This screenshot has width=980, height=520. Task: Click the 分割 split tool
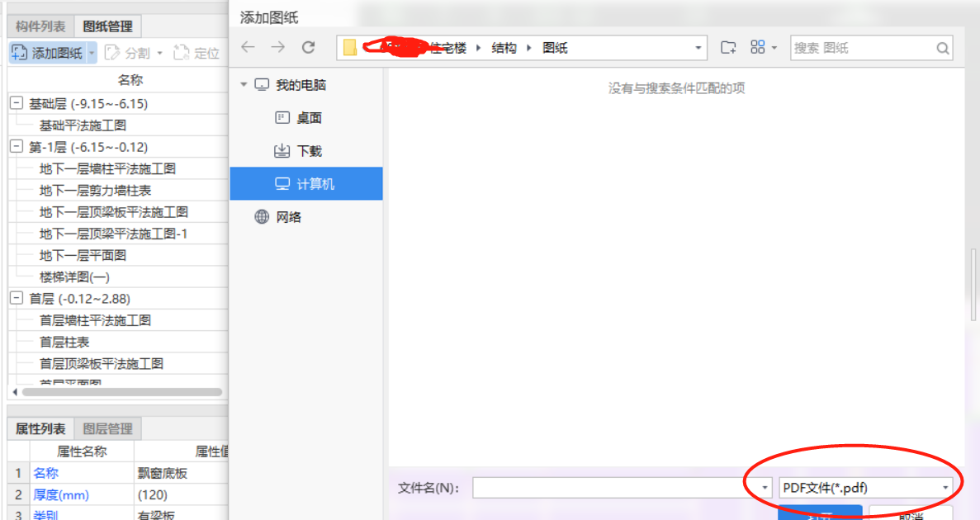(128, 53)
